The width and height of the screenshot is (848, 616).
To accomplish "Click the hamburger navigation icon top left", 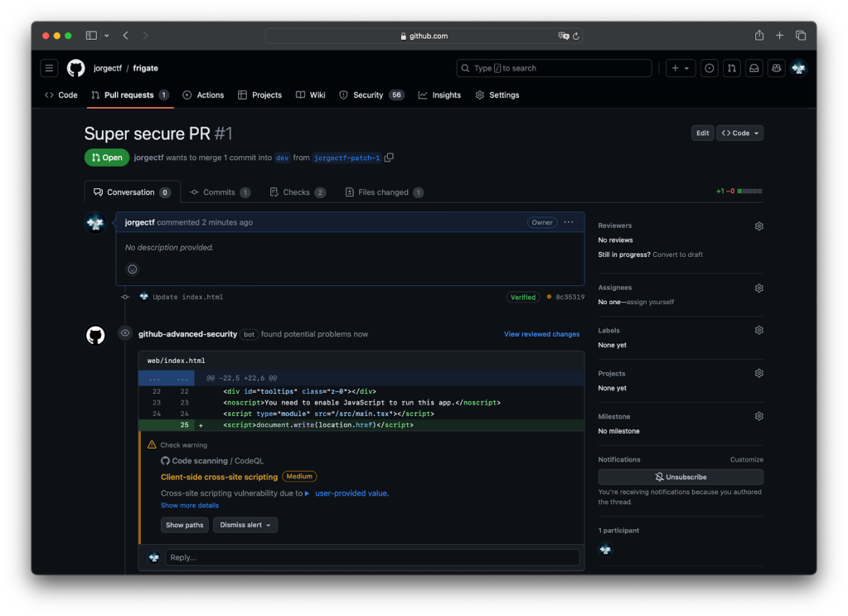I will pos(48,68).
